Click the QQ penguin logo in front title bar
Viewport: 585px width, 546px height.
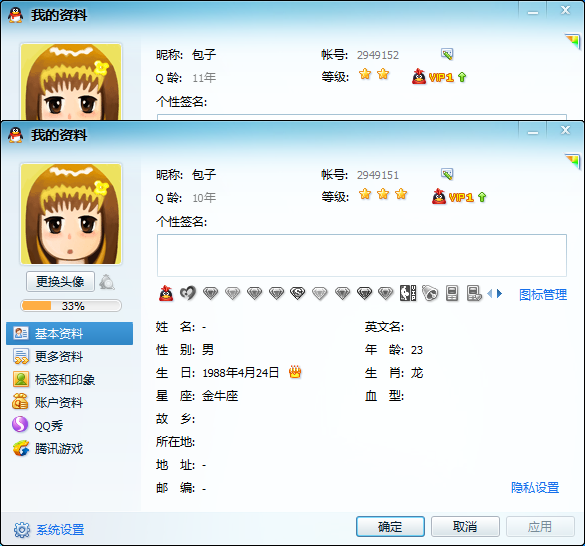15,134
